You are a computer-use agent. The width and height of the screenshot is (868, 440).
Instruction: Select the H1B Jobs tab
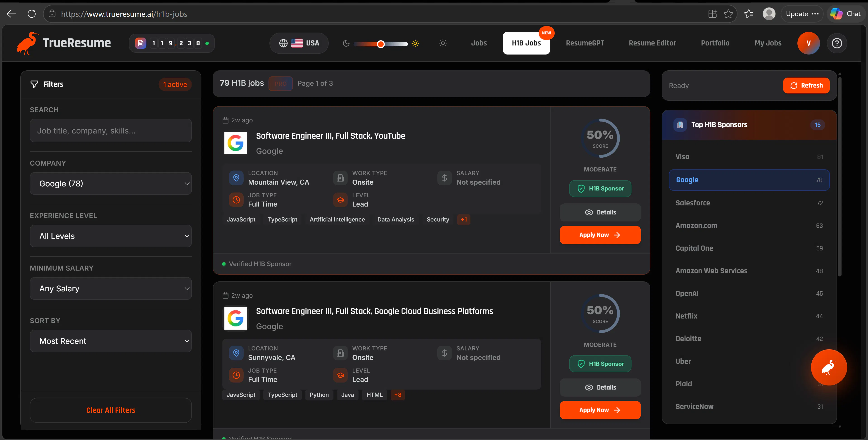click(x=526, y=43)
